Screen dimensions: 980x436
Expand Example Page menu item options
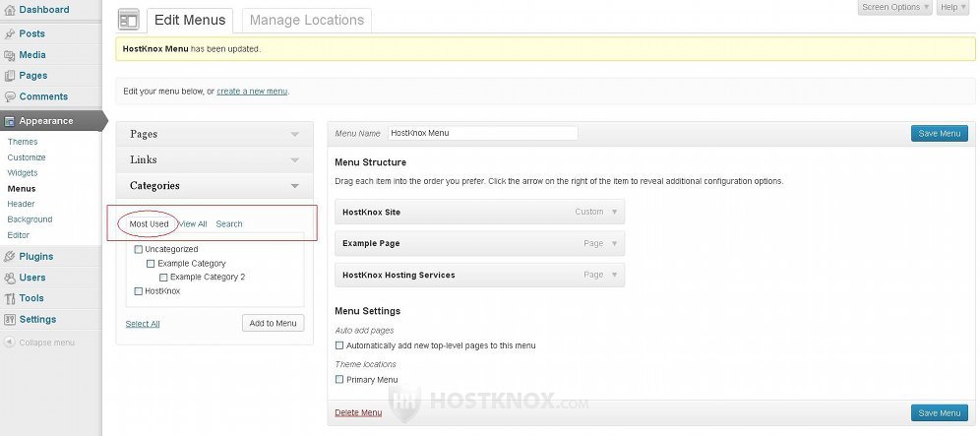click(614, 243)
